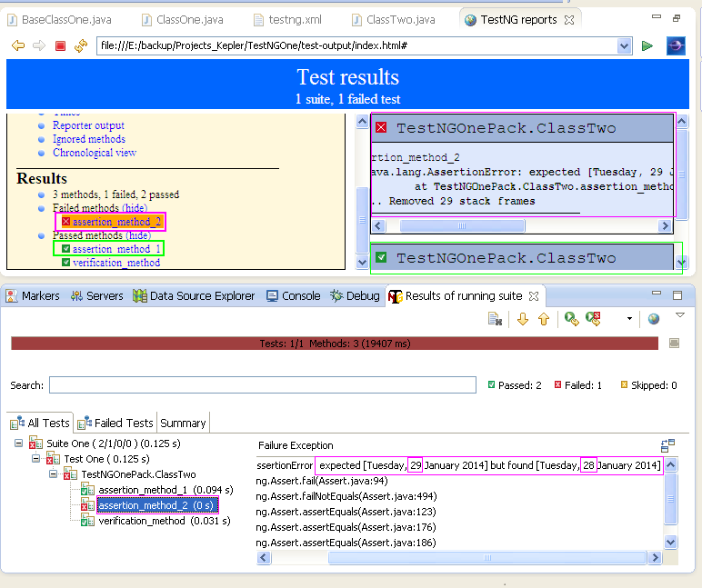Select the Assert.fail(Assert.java:94) stack line
Image resolution: width=702 pixels, height=588 pixels.
pyautogui.click(x=322, y=481)
